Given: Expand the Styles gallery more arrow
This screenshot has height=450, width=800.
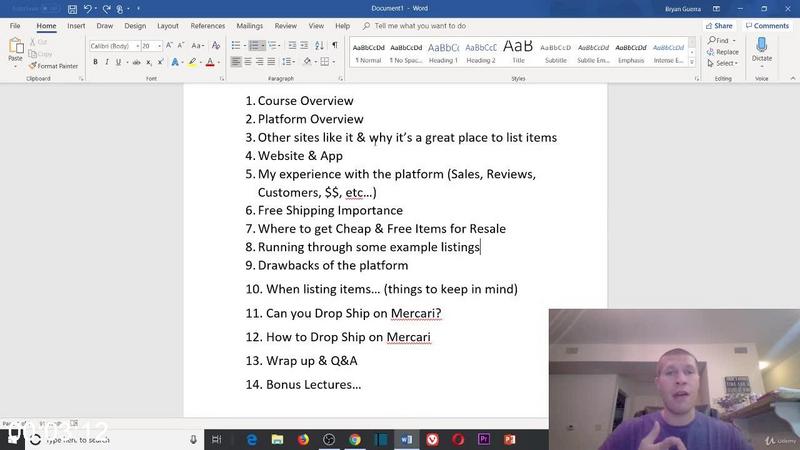Looking at the screenshot, I should coord(692,62).
